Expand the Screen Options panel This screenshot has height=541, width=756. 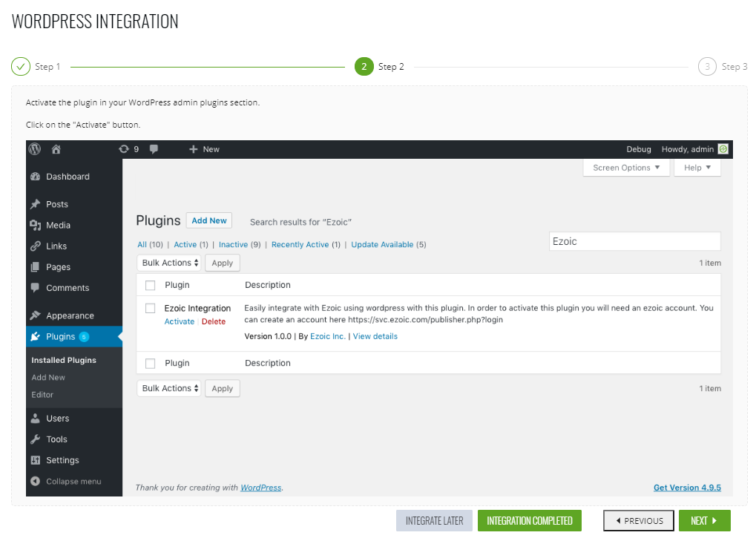point(626,168)
